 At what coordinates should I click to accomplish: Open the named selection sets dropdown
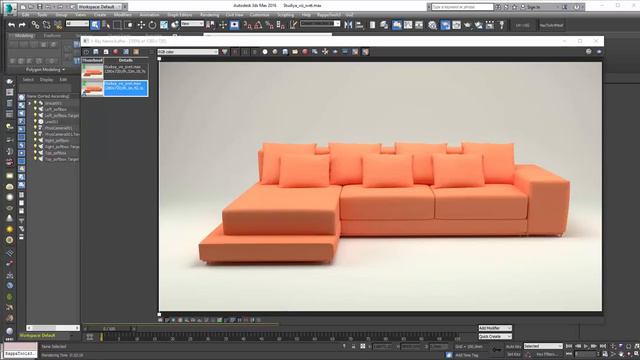(320, 24)
